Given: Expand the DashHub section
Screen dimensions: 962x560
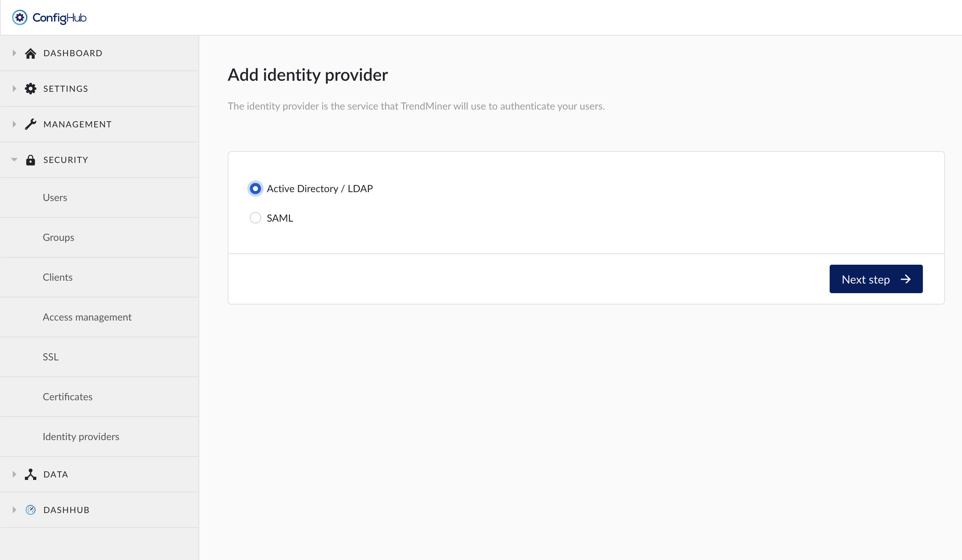Looking at the screenshot, I should click(x=14, y=509).
